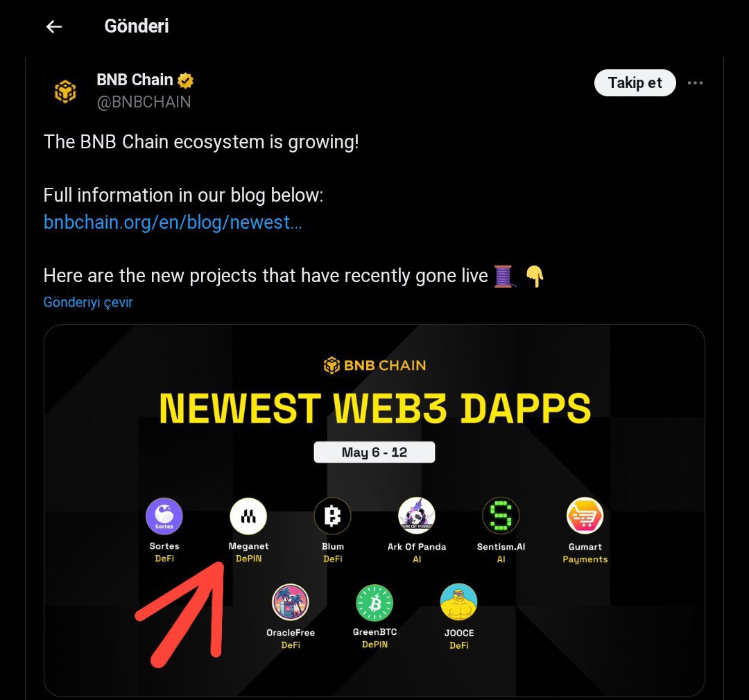Open the @BNBCHAIN handle
This screenshot has height=700, width=749.
[144, 102]
